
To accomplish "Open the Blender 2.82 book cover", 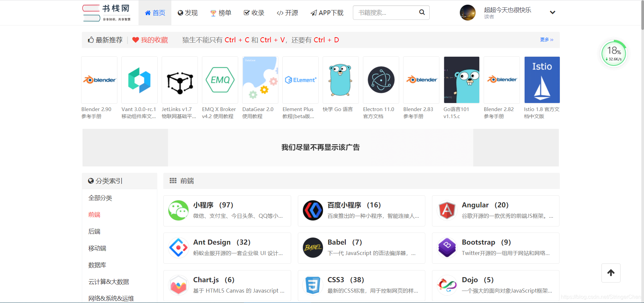I will [502, 80].
